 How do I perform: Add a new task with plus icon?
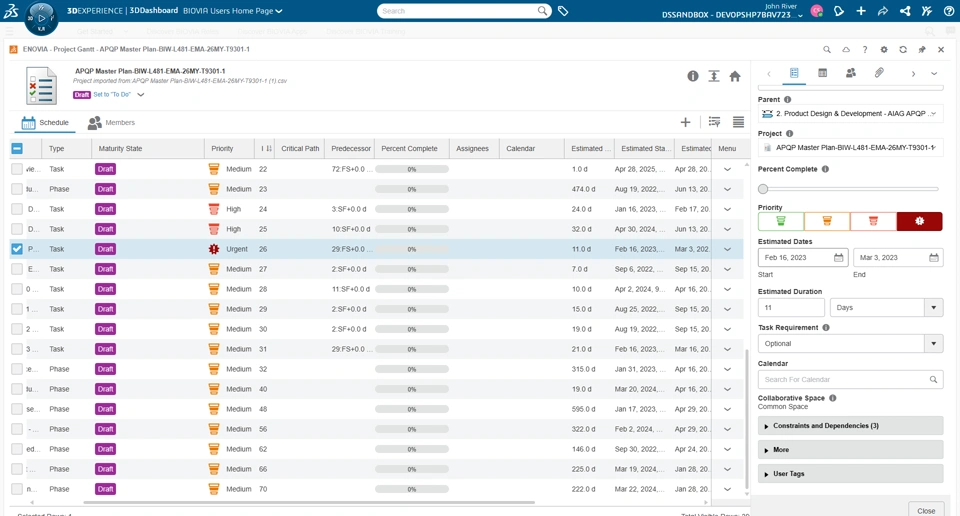pos(685,122)
